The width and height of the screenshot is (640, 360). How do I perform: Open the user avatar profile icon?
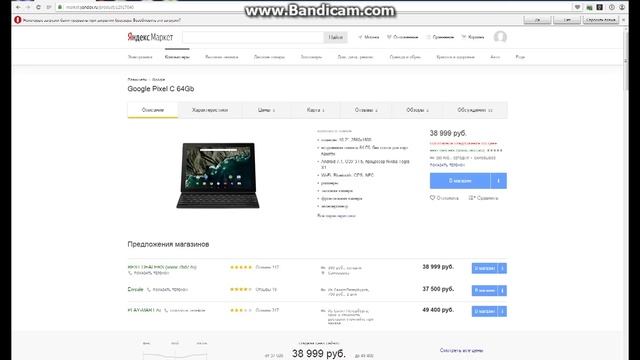(500, 37)
